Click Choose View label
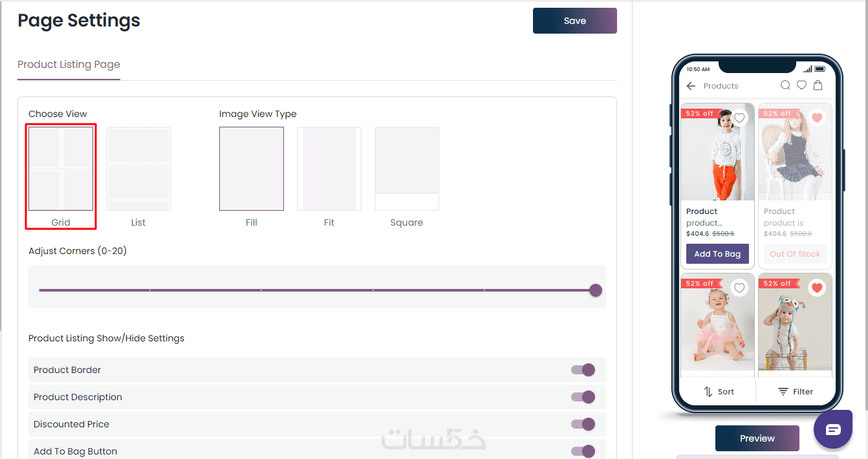This screenshot has height=459, width=868. tap(58, 114)
